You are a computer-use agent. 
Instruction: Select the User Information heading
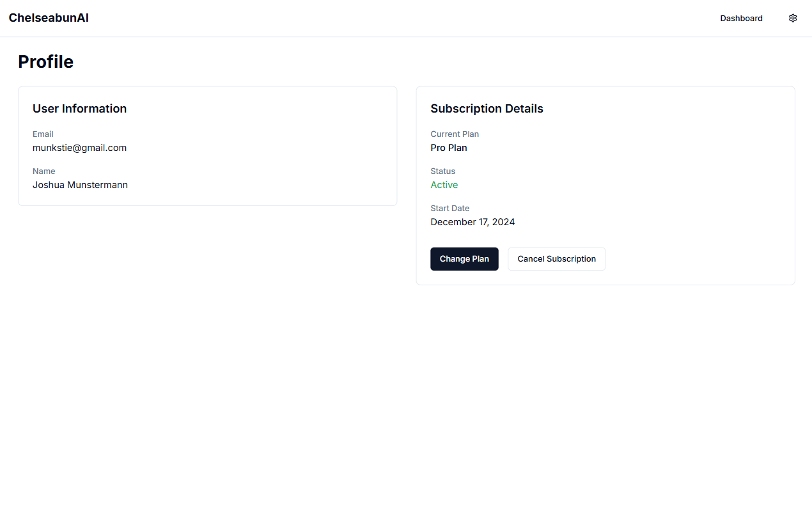tap(79, 109)
